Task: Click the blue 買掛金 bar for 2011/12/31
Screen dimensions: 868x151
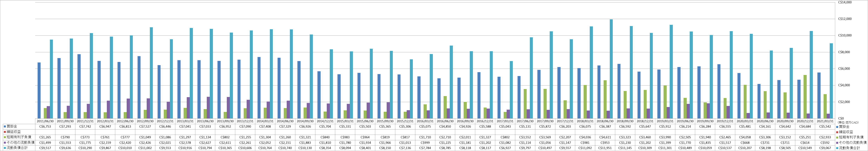Action: coord(79,86)
